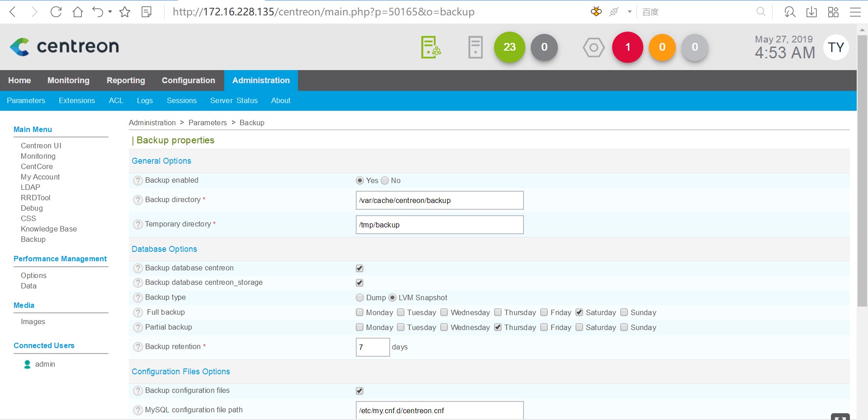Image resolution: width=868 pixels, height=420 pixels.
Task: Open the Configuration menu
Action: click(x=189, y=80)
